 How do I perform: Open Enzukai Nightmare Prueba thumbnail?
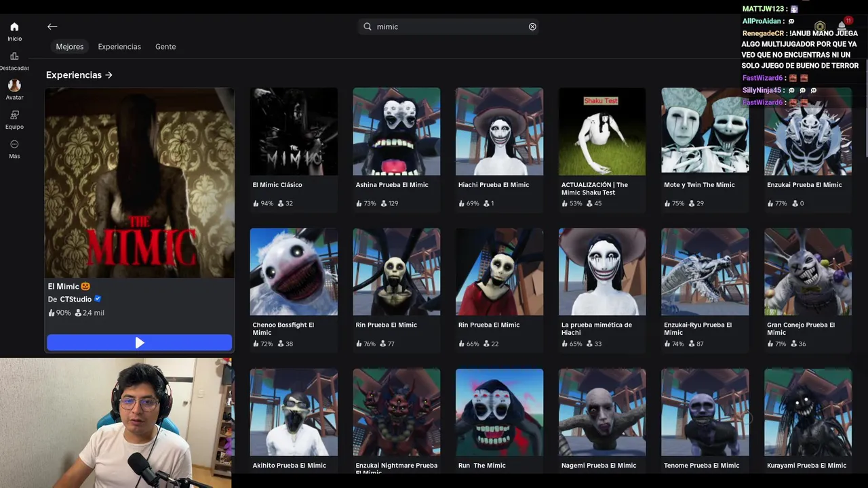point(397,412)
